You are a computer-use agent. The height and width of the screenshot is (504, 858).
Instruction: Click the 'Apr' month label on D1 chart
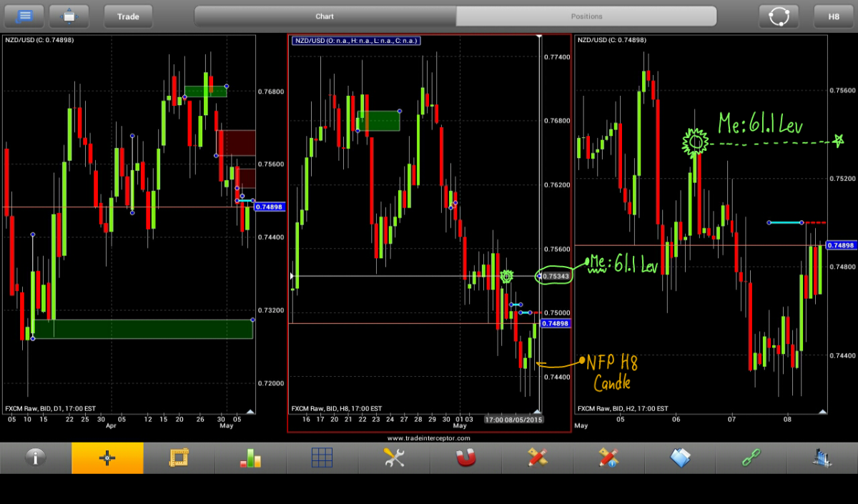[111, 425]
